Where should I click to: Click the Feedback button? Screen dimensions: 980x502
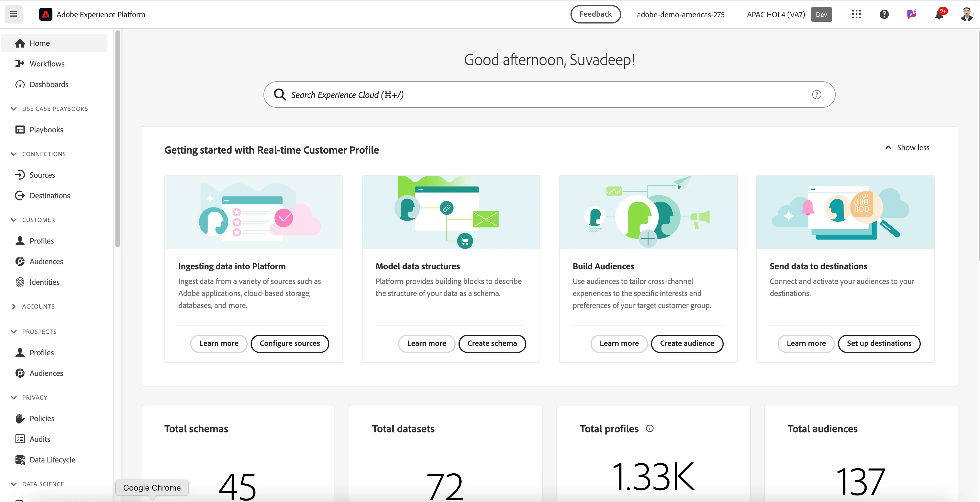[595, 14]
